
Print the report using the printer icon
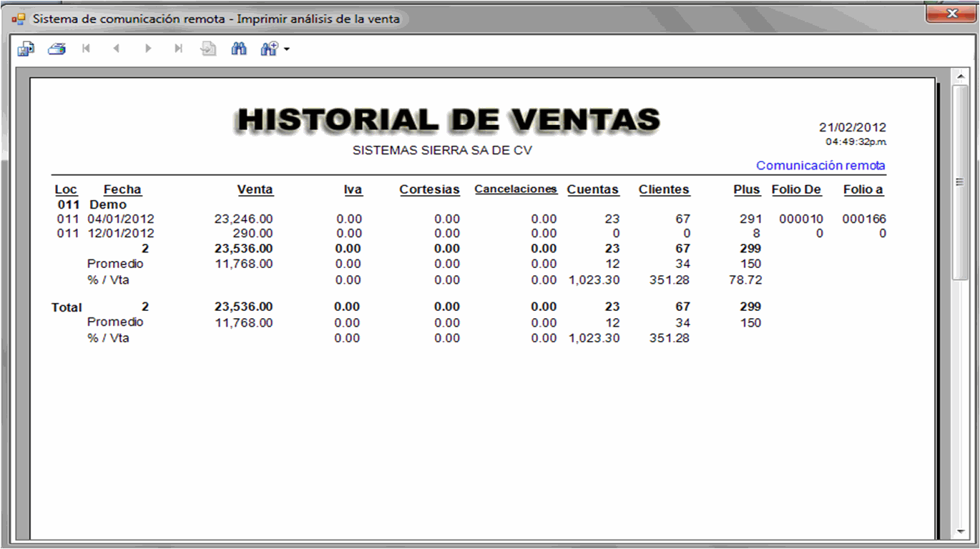(x=57, y=49)
